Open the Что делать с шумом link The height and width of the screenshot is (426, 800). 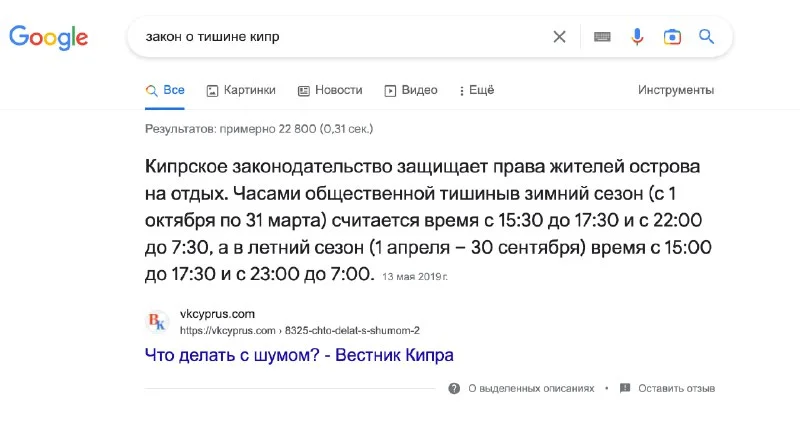pyautogui.click(x=299, y=355)
